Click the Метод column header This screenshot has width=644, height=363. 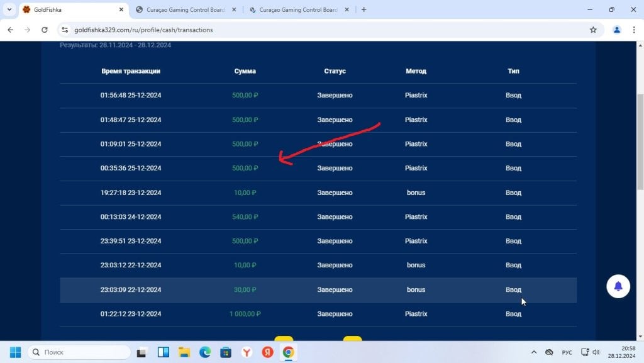(x=416, y=71)
